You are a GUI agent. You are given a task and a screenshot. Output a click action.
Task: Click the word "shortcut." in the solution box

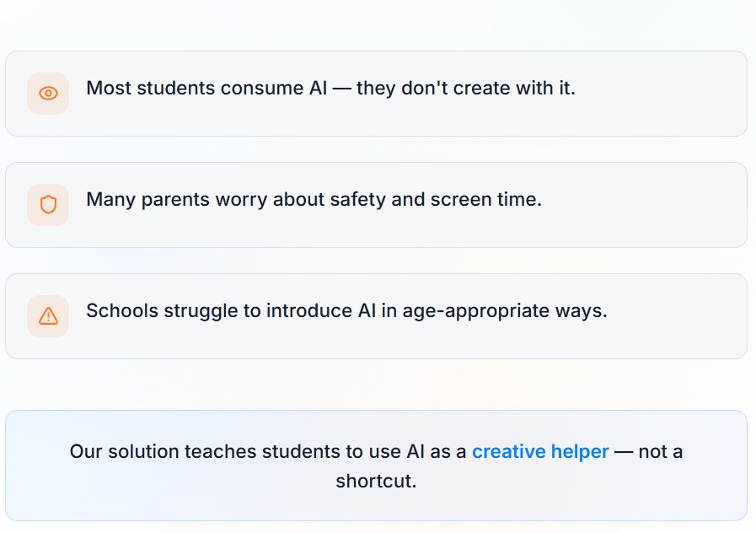(376, 482)
